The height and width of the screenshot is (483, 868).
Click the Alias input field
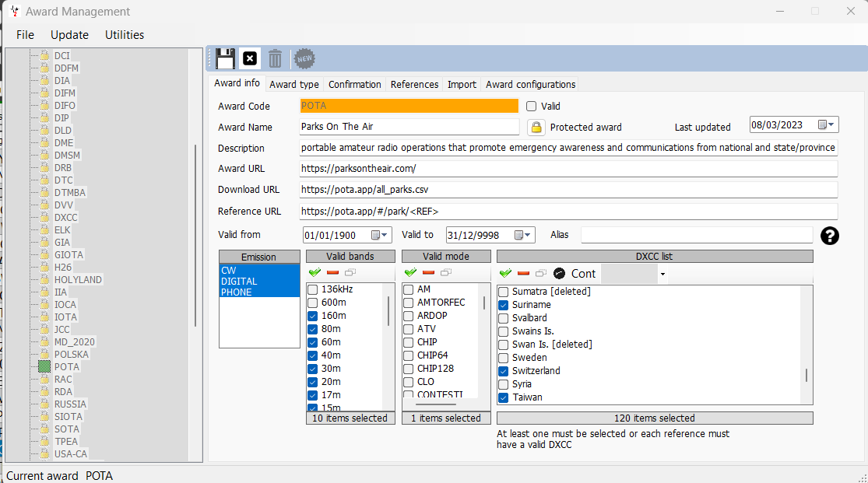697,235
